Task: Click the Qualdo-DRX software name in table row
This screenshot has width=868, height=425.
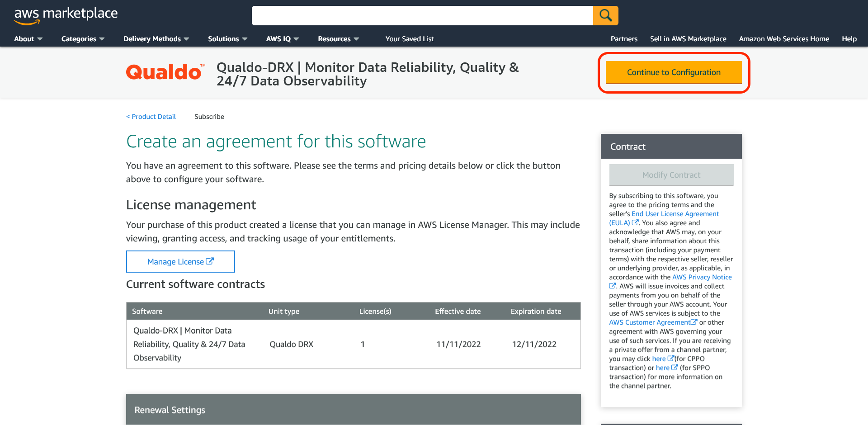Action: (189, 344)
